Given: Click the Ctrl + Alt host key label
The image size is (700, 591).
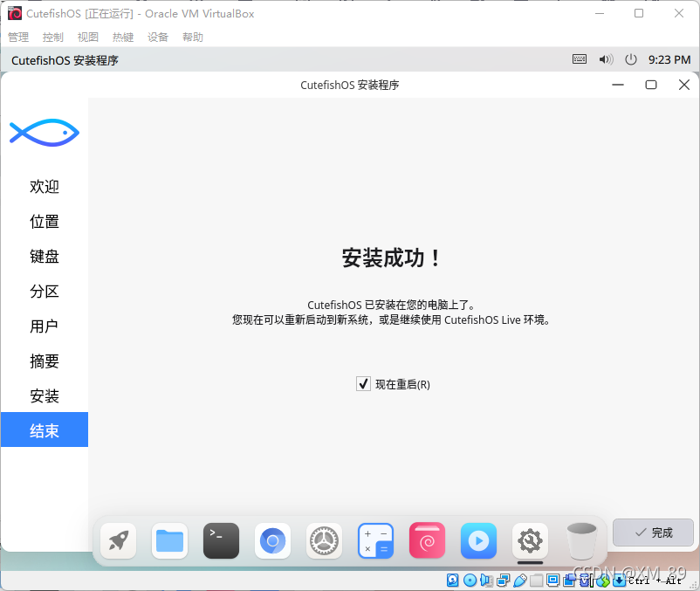Looking at the screenshot, I should coord(655,581).
